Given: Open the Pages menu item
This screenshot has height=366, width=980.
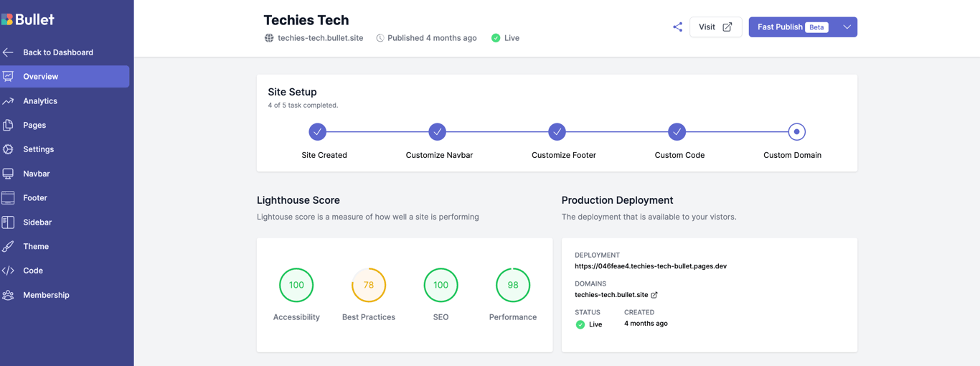Looking at the screenshot, I should [x=34, y=125].
